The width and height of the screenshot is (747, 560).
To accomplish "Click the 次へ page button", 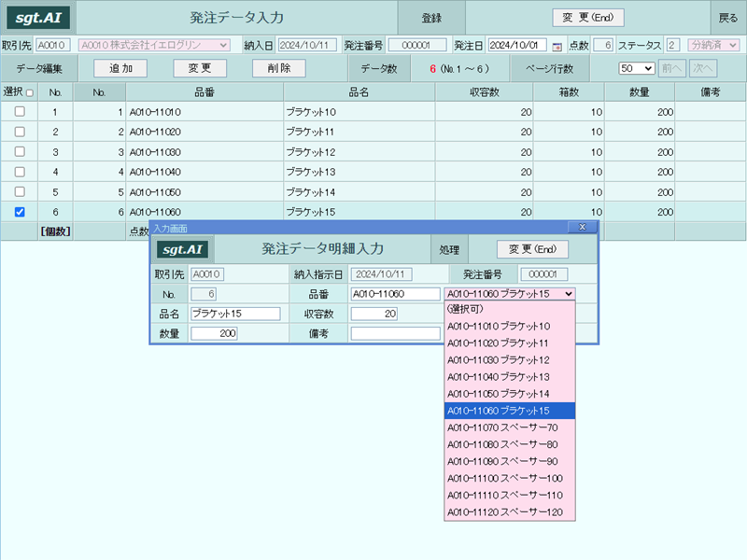I will (703, 68).
